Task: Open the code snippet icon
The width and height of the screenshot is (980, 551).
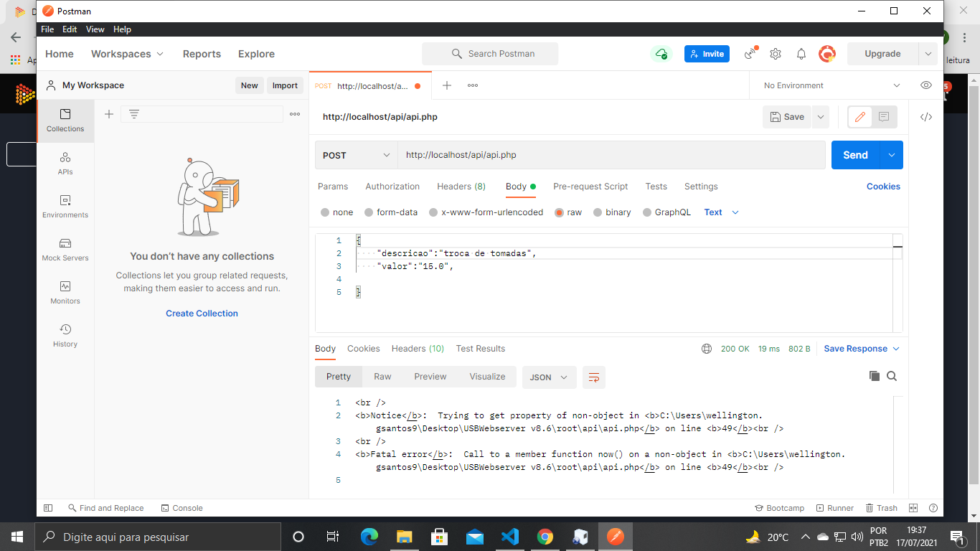Action: (926, 117)
